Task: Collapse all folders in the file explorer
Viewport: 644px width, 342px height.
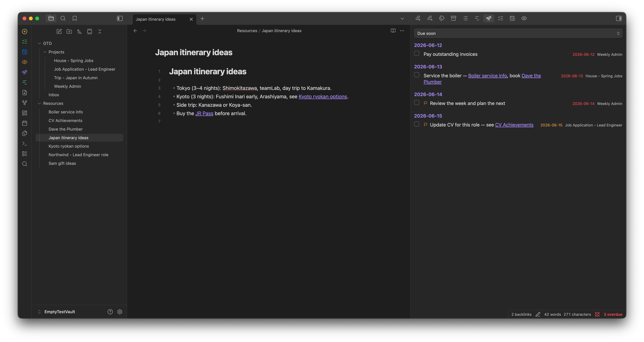Action: 100,31
